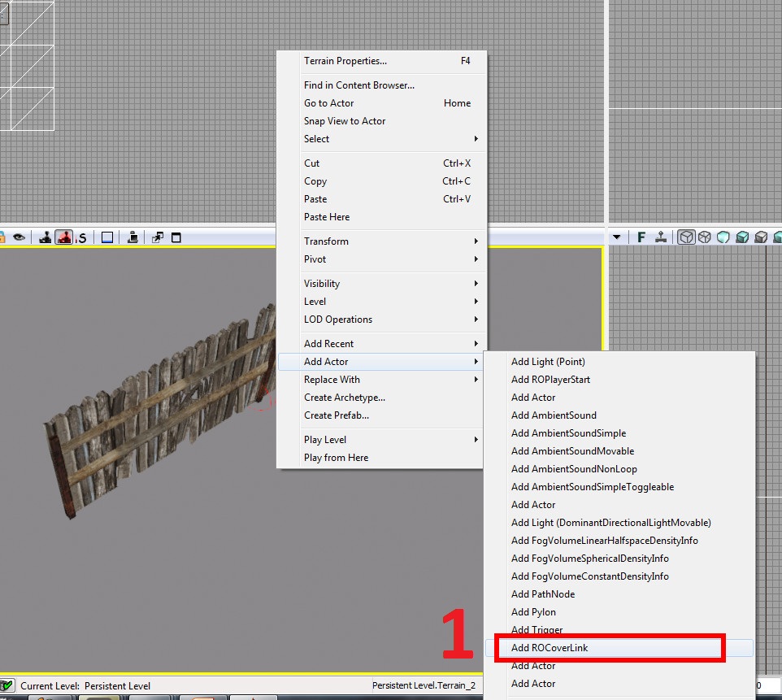Click the green checkmark icon in status bar
This screenshot has width=782, height=700.
coord(7,686)
